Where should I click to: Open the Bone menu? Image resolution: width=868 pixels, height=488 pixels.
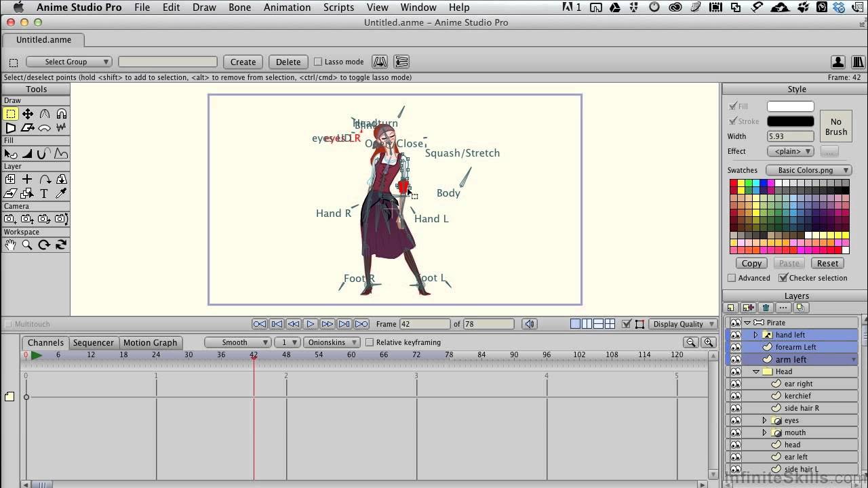[239, 7]
